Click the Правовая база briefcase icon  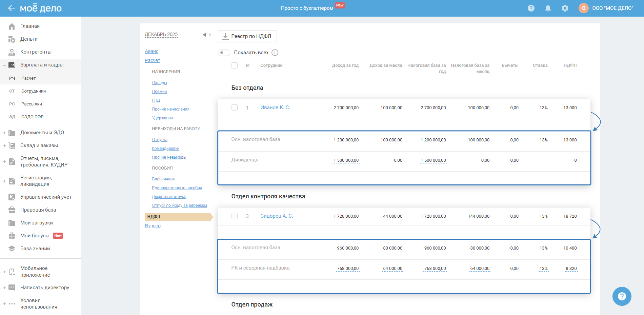12,210
